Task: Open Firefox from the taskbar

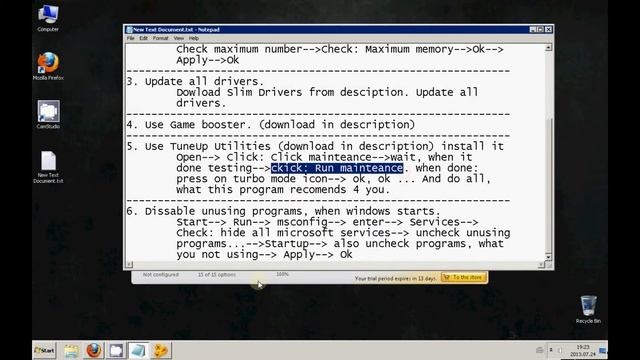Action: [93, 351]
